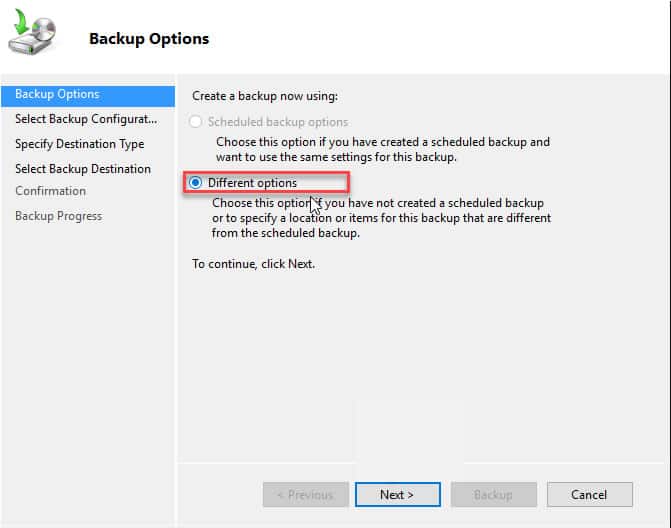Click the < Previous button
The height and width of the screenshot is (528, 671).
[x=306, y=495]
